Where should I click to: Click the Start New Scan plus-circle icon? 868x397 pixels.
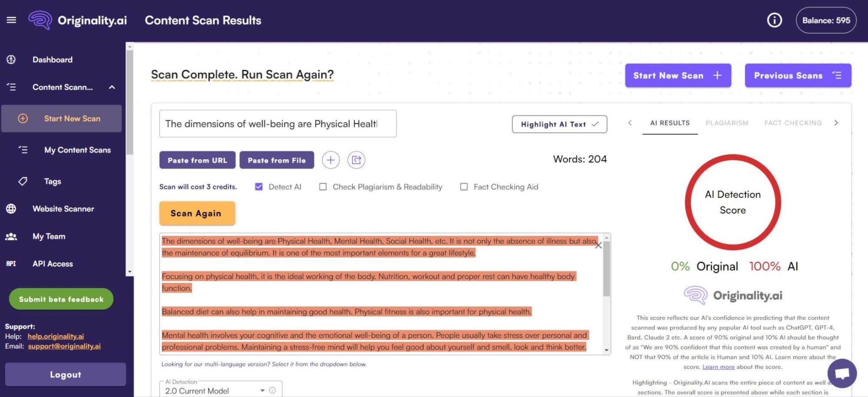pos(23,118)
